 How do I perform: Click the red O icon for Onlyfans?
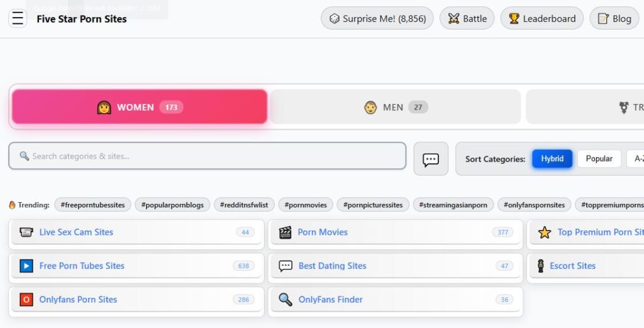26,300
